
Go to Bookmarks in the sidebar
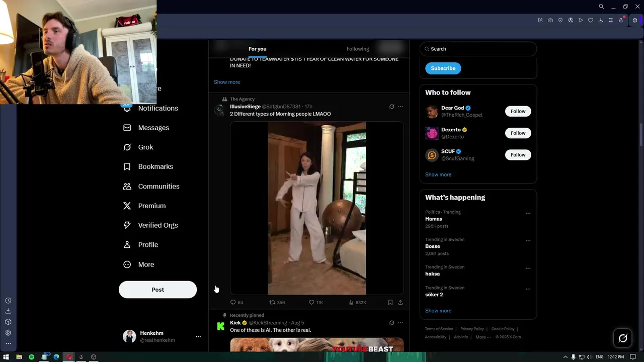[148, 166]
